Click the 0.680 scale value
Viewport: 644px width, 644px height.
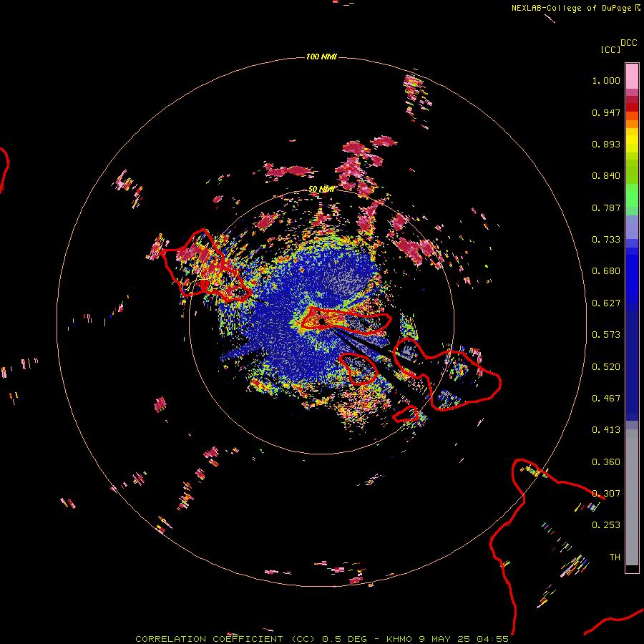click(606, 271)
